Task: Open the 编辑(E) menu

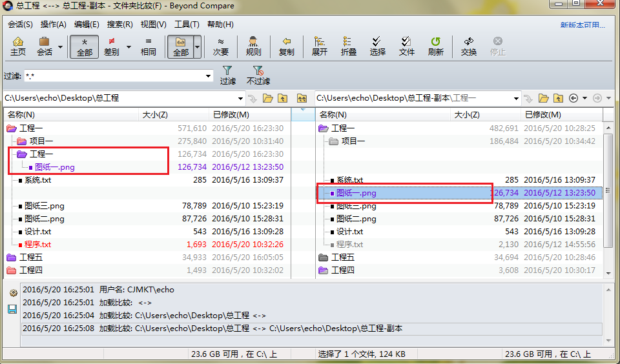Action: [87, 25]
